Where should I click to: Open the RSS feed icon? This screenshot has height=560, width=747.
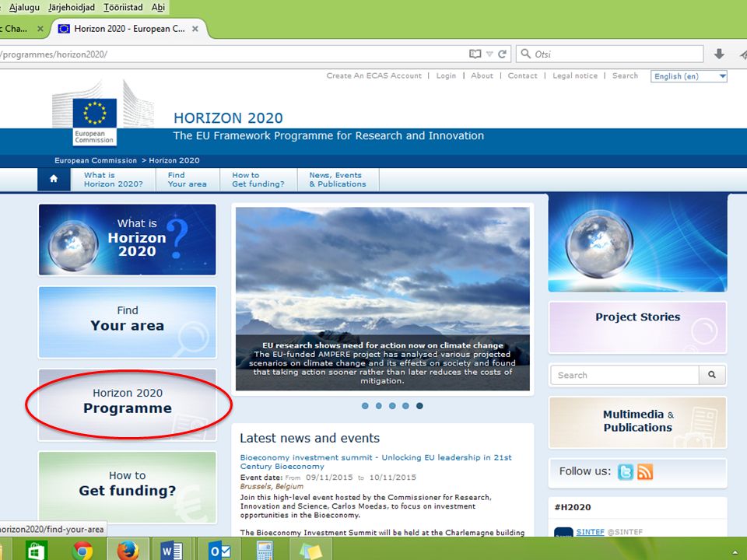(645, 471)
